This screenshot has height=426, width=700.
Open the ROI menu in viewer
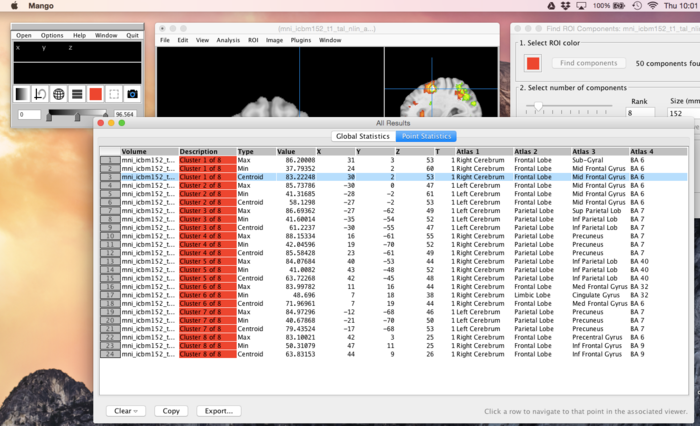click(253, 40)
